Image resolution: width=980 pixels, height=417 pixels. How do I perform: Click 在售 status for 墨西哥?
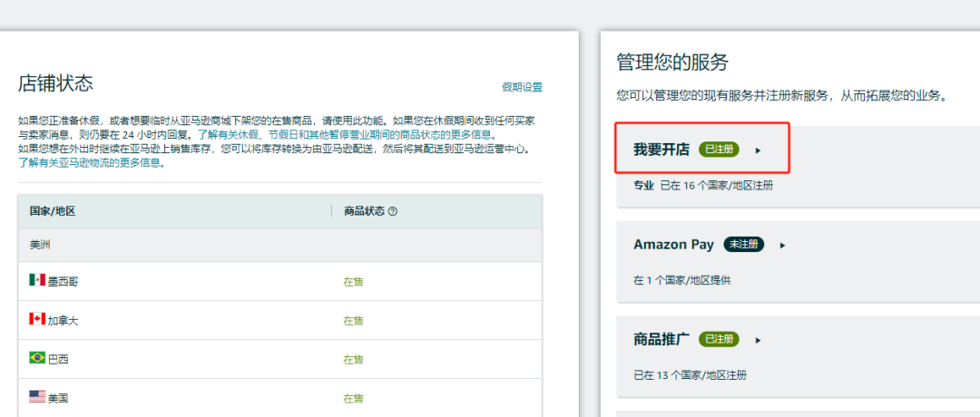pos(353,282)
